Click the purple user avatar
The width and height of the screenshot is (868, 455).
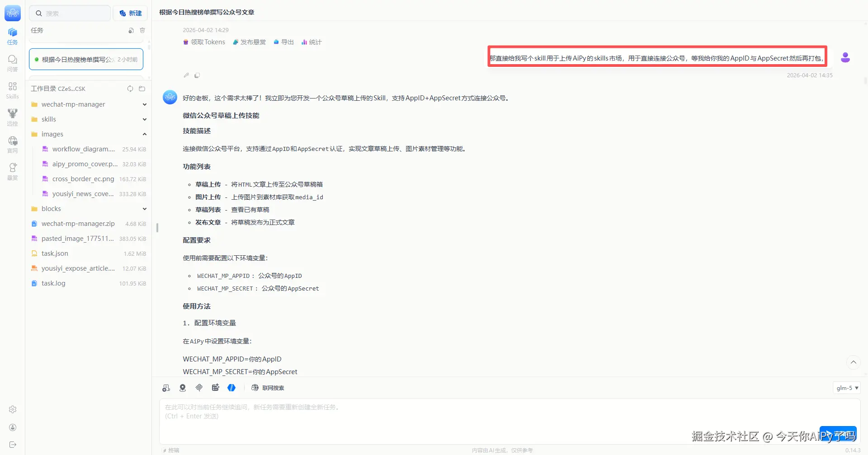[x=845, y=57]
